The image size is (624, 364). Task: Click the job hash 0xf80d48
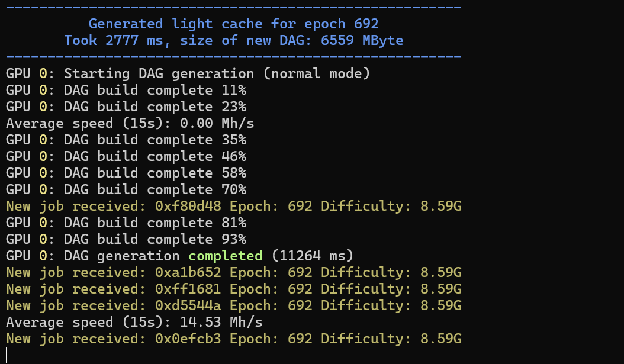pyautogui.click(x=188, y=207)
